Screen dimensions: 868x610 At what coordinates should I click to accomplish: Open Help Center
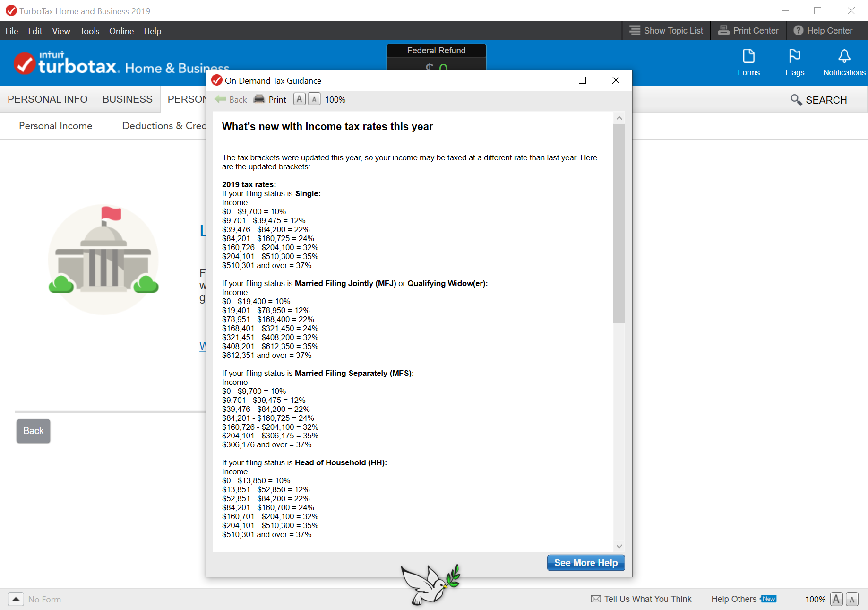pyautogui.click(x=823, y=31)
